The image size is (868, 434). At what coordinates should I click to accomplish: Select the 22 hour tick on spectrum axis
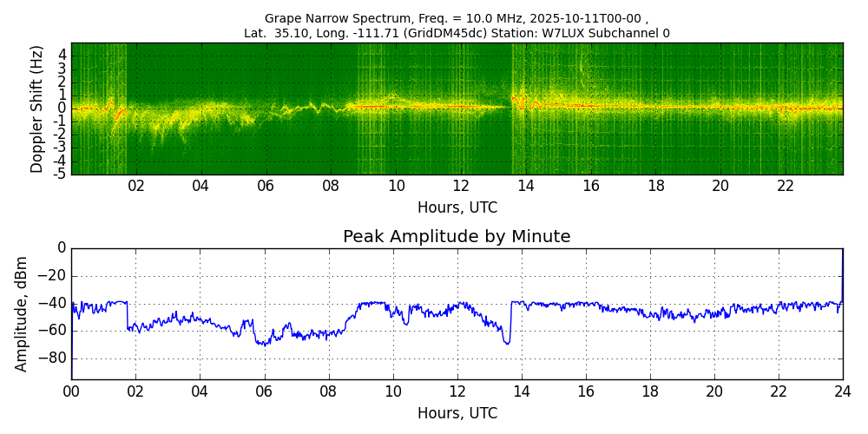click(x=786, y=186)
